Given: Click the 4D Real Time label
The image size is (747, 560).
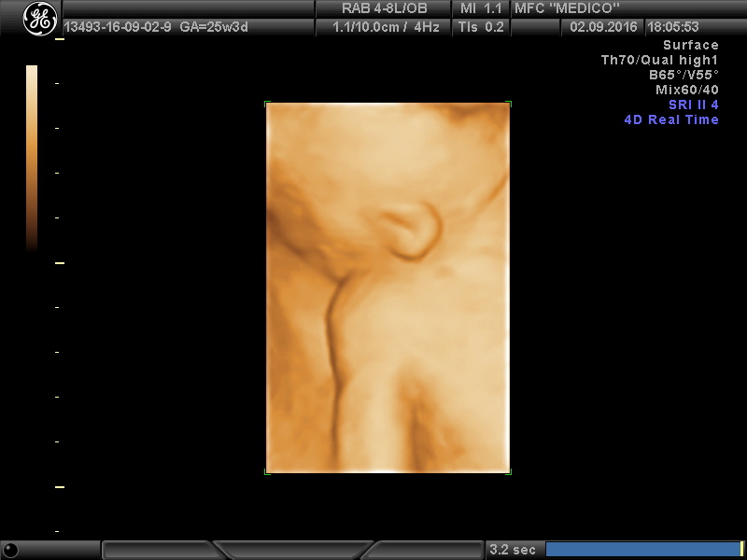Looking at the screenshot, I should click(x=671, y=119).
